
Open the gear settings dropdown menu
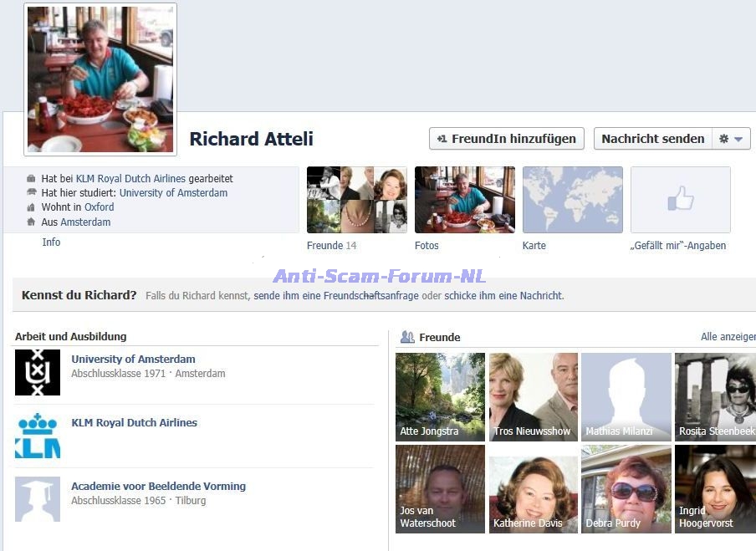(x=731, y=139)
